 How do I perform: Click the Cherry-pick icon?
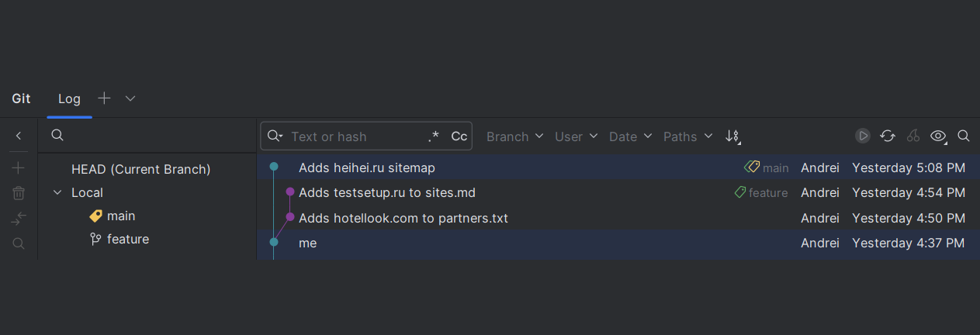point(913,136)
